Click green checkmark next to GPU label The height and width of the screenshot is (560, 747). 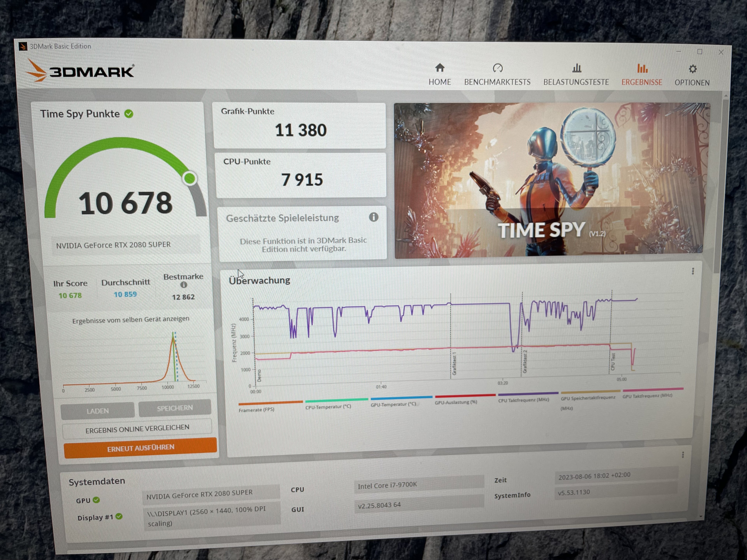(x=96, y=500)
